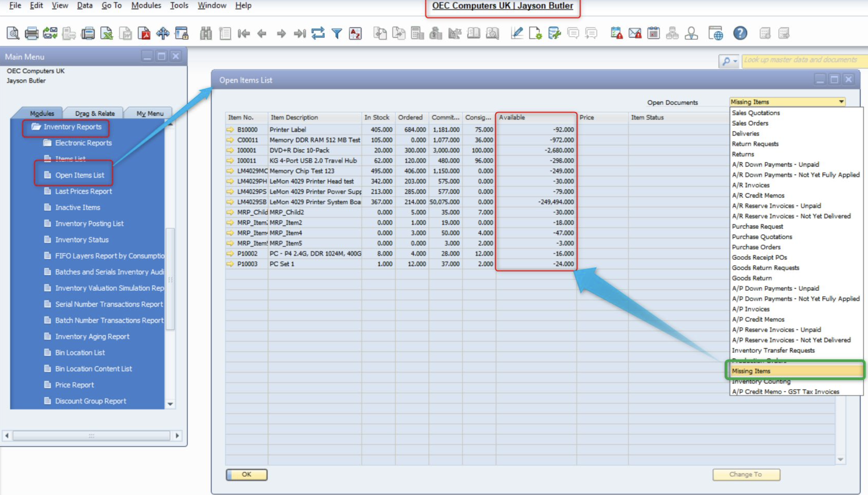The image size is (868, 495).
Task: Open the Modules menu
Action: coord(146,5)
